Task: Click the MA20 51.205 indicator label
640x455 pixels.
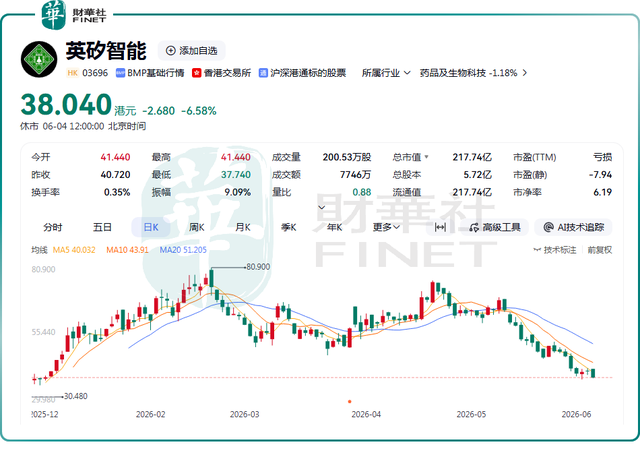Action: [183, 250]
